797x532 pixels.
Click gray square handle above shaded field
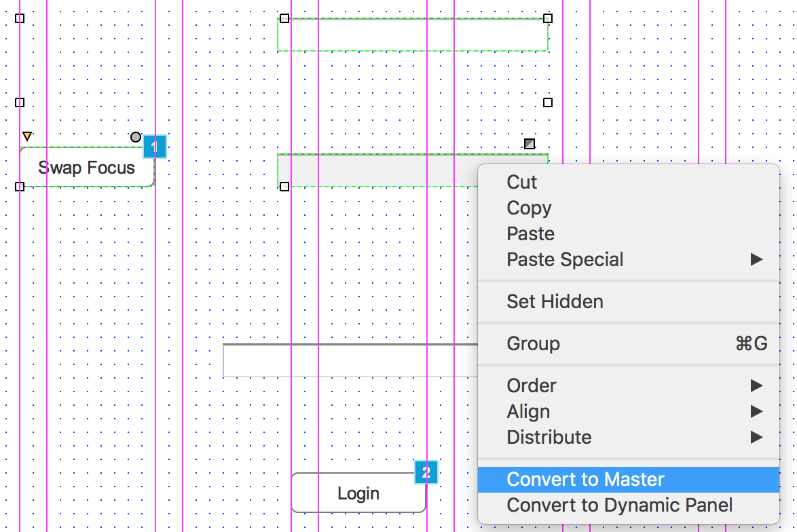click(x=530, y=144)
